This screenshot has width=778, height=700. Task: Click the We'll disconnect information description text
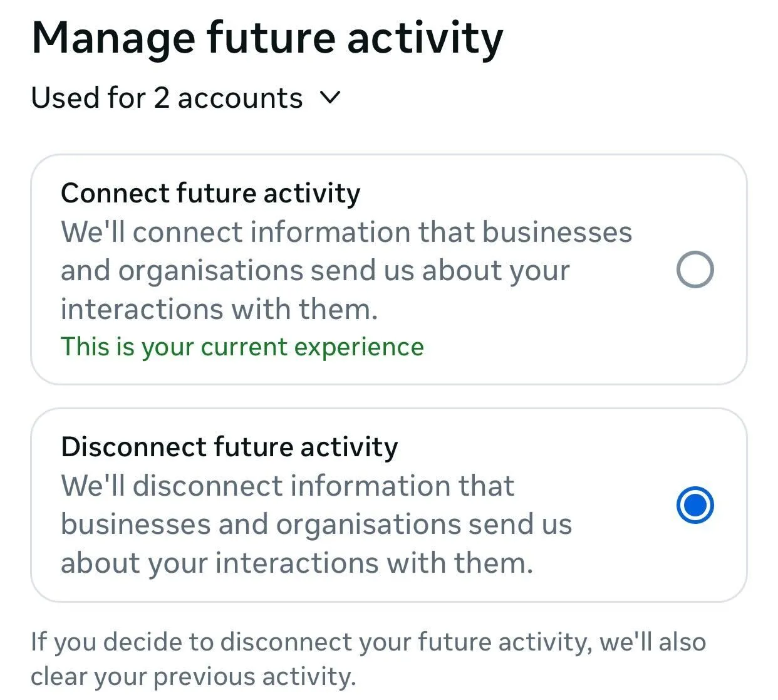tap(288, 486)
